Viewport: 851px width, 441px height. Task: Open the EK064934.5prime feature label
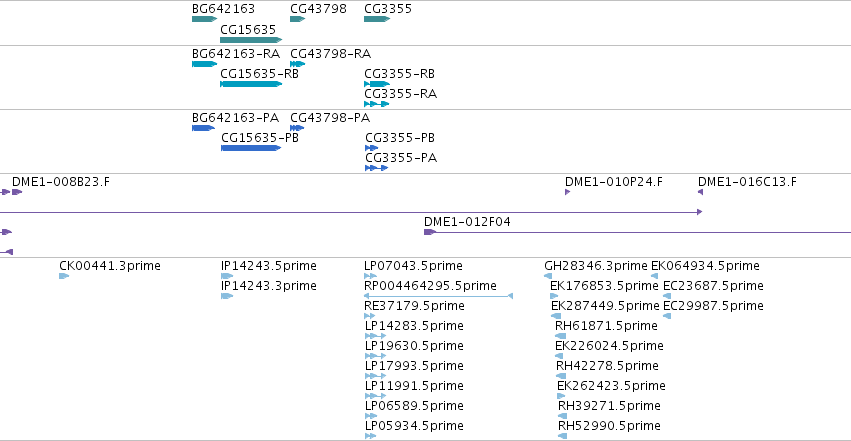tap(705, 266)
